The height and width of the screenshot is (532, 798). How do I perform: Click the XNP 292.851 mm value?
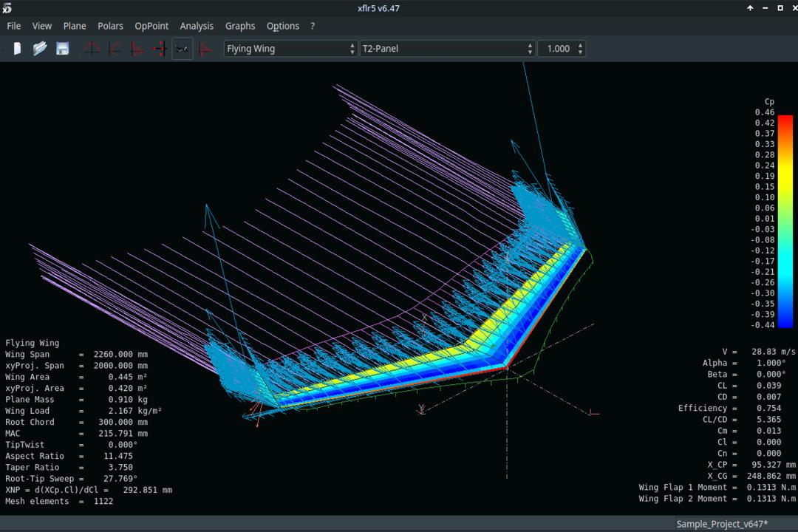pyautogui.click(x=148, y=490)
